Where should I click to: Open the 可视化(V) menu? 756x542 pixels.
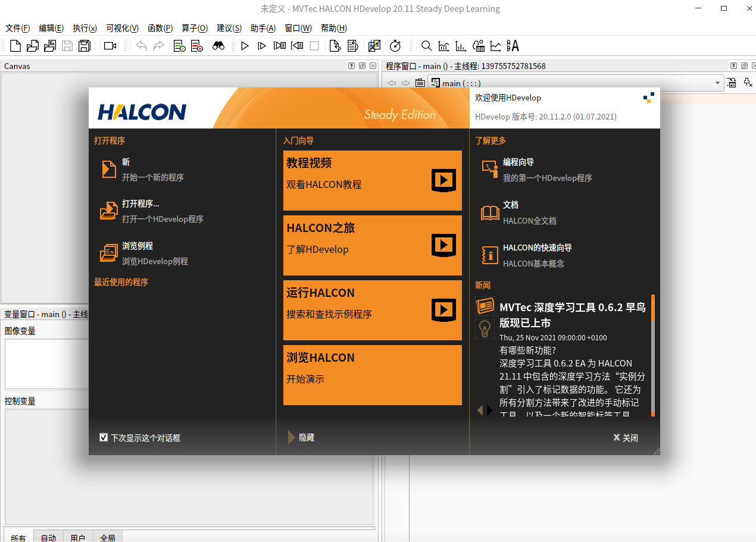coord(122,28)
